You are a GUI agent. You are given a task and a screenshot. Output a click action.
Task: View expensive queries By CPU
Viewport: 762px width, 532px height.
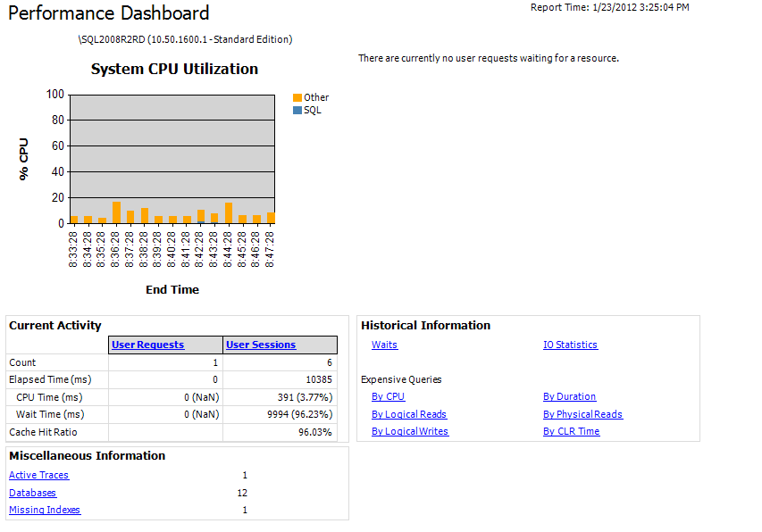click(388, 396)
